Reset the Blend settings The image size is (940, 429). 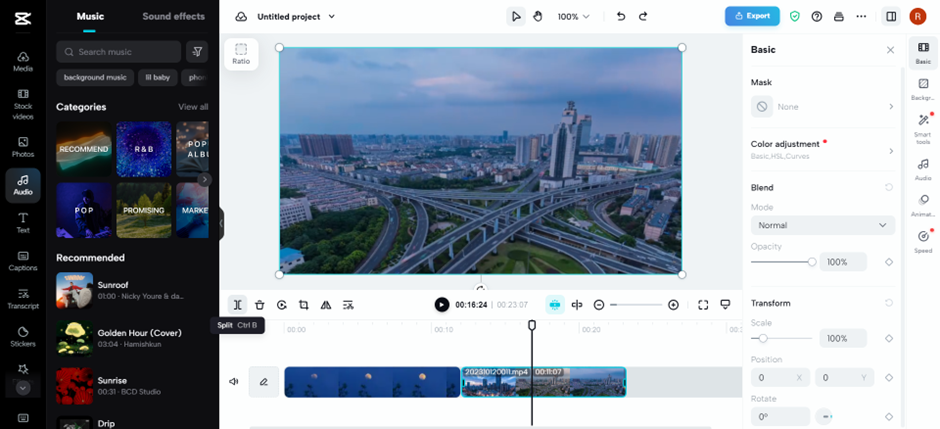889,188
